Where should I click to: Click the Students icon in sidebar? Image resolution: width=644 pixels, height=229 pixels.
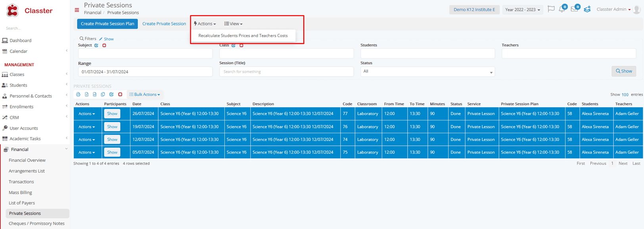coord(5,85)
